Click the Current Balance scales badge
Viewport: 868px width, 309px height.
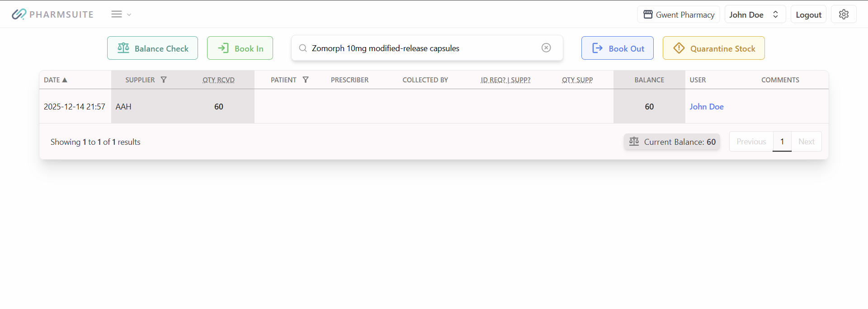click(672, 142)
